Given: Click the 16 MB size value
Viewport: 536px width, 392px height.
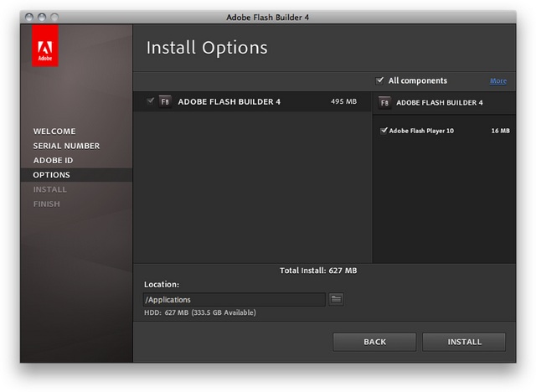Looking at the screenshot, I should 501,131.
